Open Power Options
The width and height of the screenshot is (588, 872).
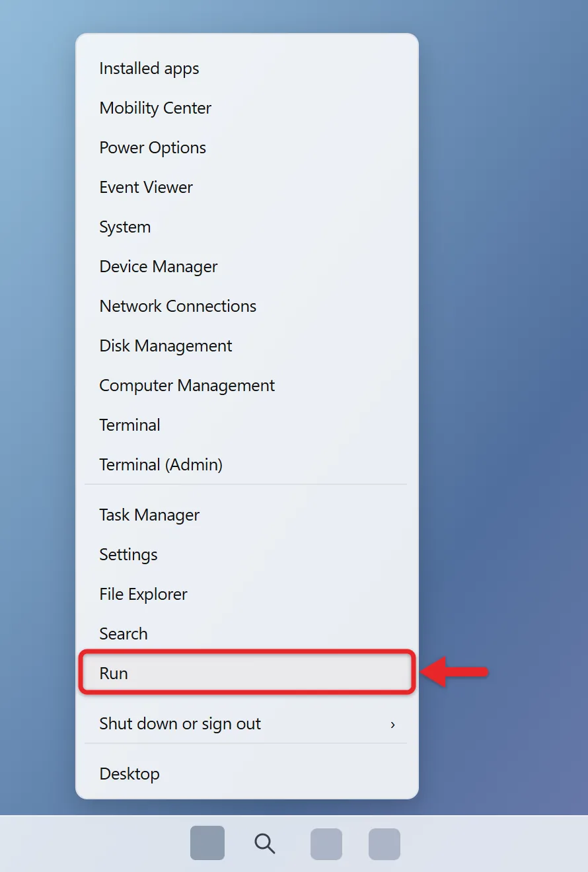[x=247, y=148]
